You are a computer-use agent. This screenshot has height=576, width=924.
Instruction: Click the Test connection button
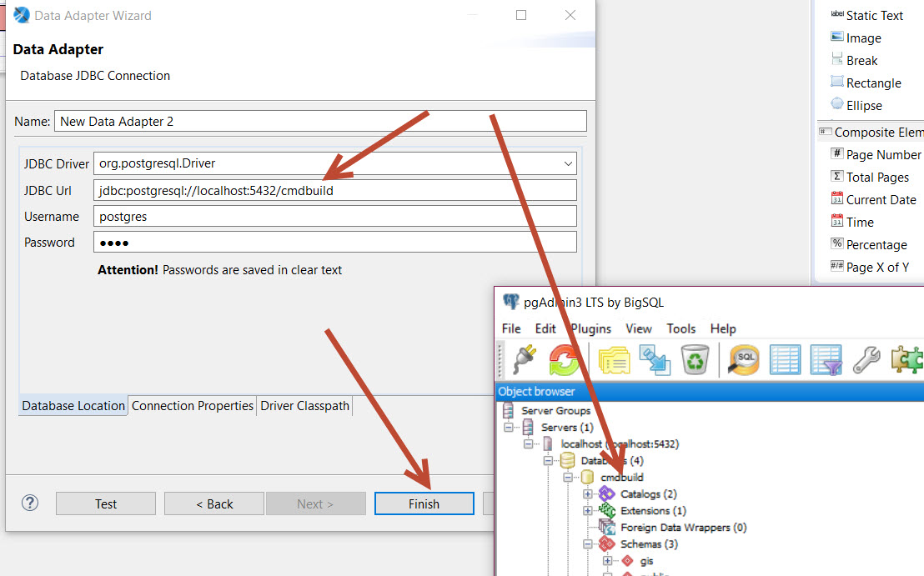106,503
